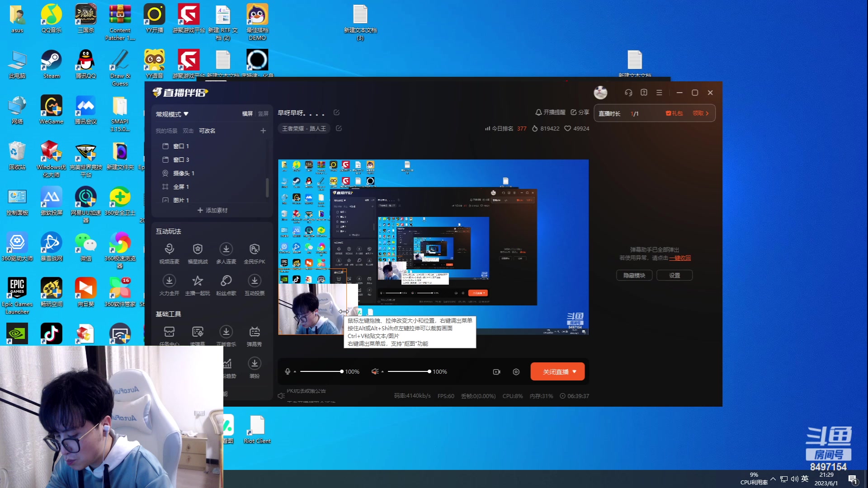
Task: Open the 福星挑战 feature icon
Action: click(198, 249)
